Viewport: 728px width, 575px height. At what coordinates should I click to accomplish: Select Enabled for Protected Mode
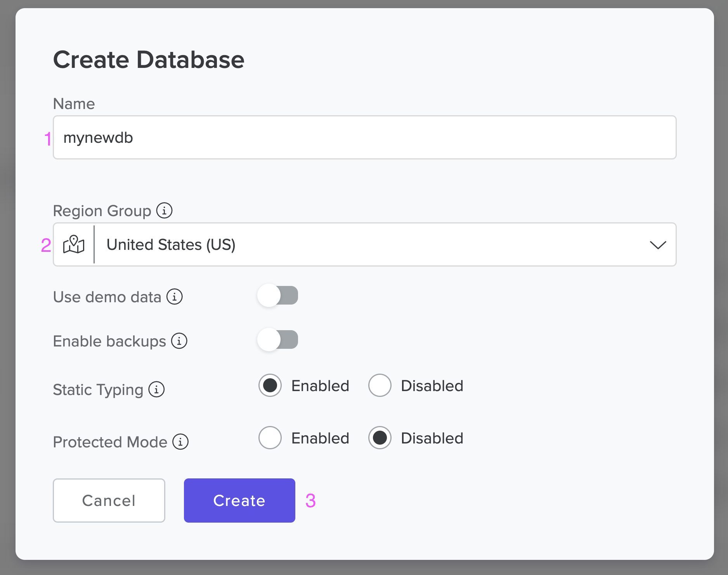click(x=270, y=438)
